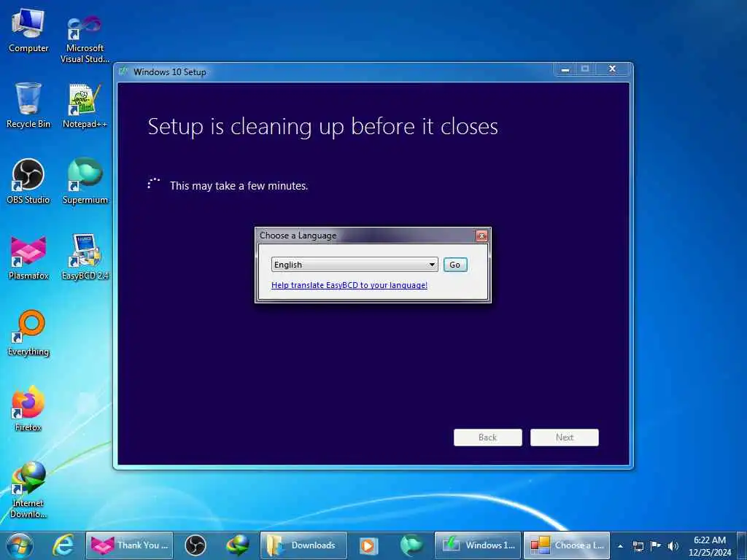Select the Supermium desktop shortcut
The height and width of the screenshot is (560, 747).
(85, 182)
